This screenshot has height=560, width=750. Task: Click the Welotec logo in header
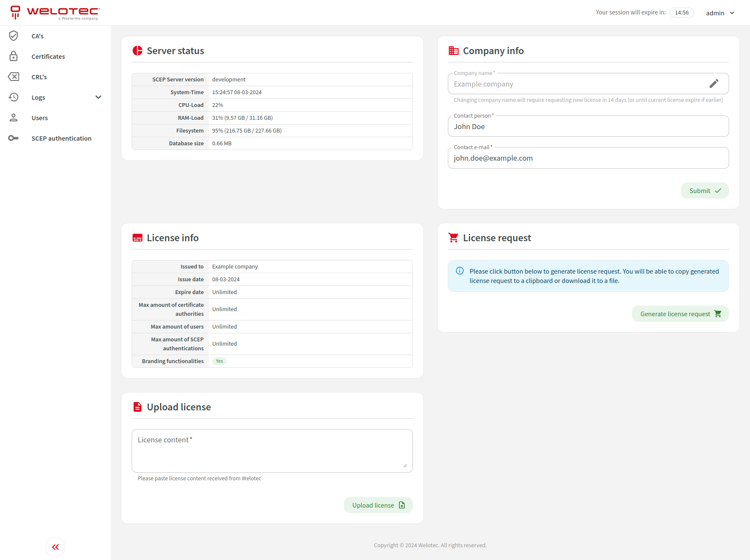55,12
